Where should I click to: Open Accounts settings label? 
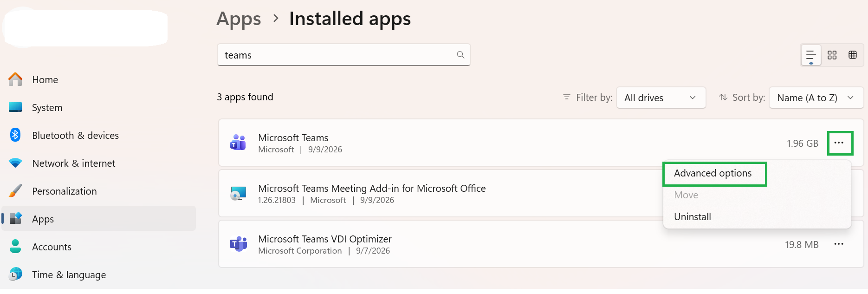coord(52,247)
